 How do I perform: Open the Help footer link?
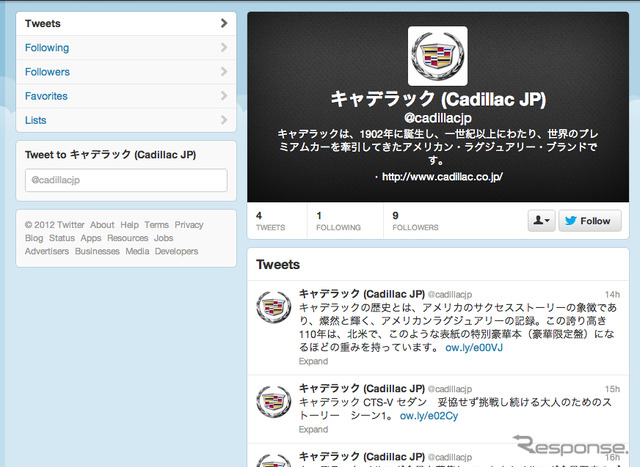point(129,225)
